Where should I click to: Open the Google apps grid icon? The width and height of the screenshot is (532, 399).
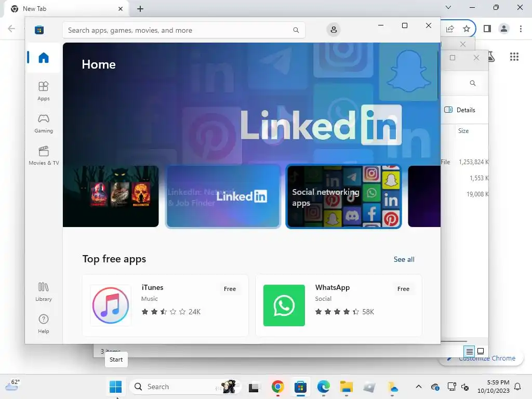pos(514,57)
